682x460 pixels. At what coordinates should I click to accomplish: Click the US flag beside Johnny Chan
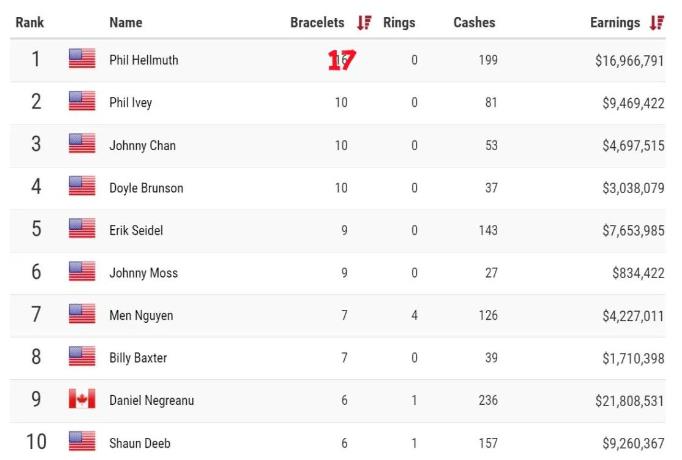(82, 145)
